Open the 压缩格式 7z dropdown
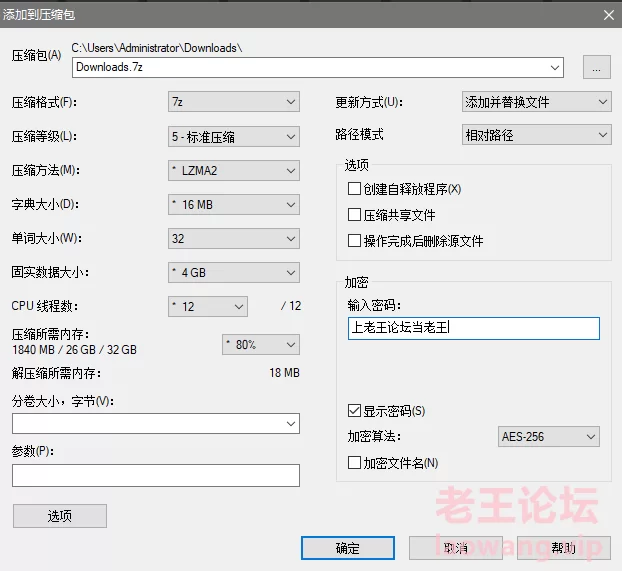 click(x=234, y=102)
